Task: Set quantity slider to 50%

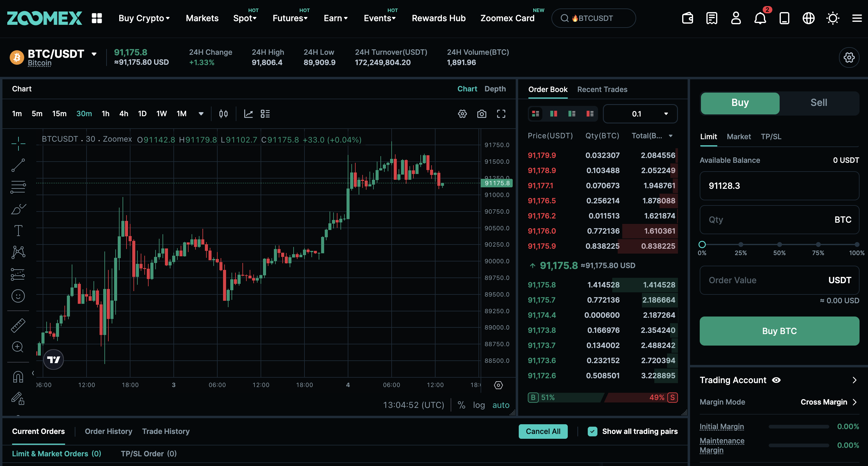Action: pyautogui.click(x=779, y=244)
